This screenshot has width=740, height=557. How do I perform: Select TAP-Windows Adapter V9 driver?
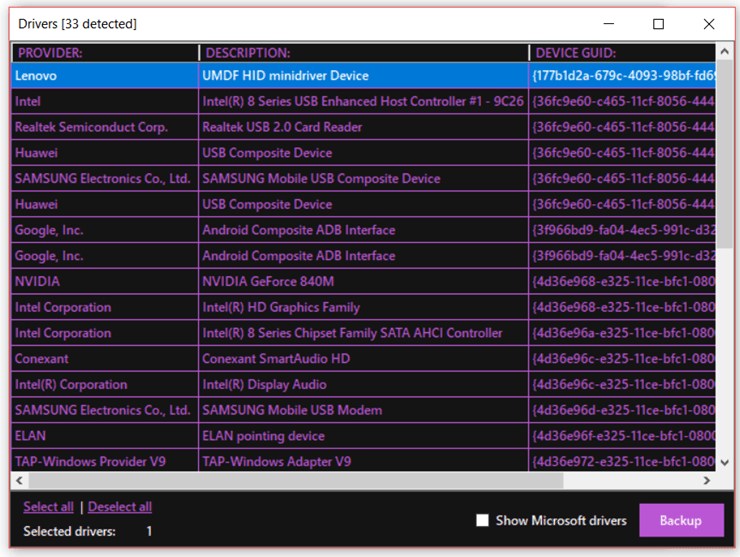363,461
